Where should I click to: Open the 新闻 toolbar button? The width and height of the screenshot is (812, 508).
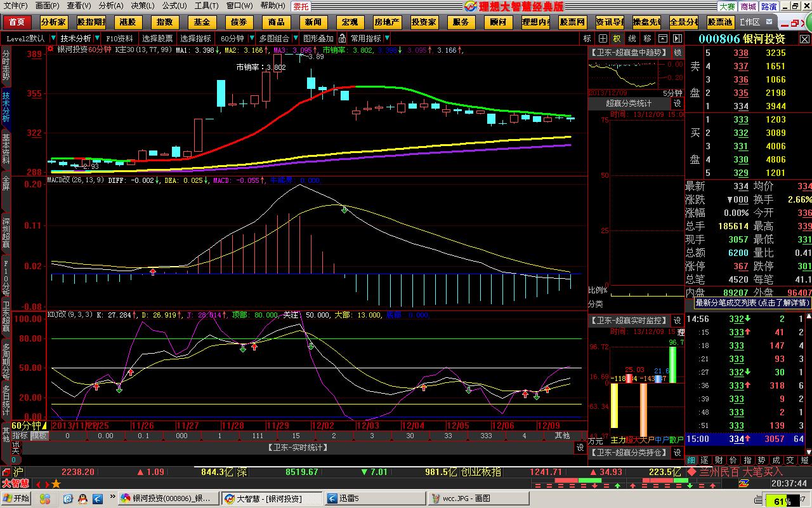pyautogui.click(x=313, y=22)
